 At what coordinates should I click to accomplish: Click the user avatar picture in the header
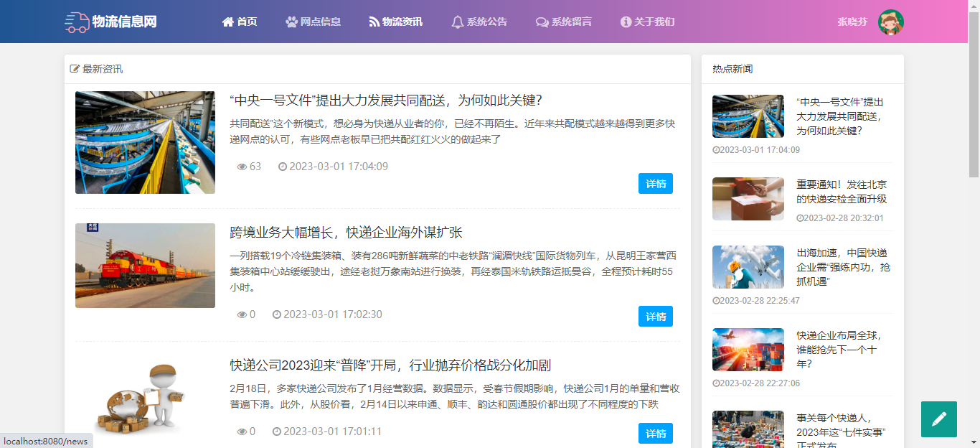click(891, 22)
